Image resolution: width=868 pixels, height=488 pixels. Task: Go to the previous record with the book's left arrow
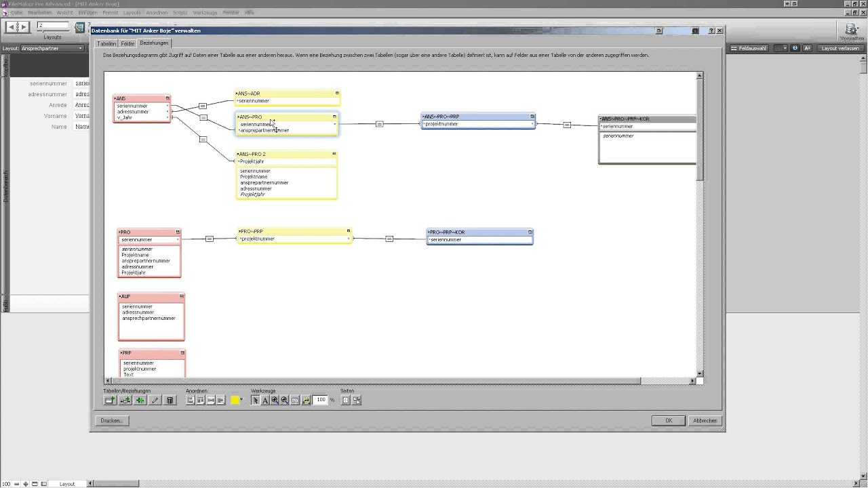coord(12,26)
